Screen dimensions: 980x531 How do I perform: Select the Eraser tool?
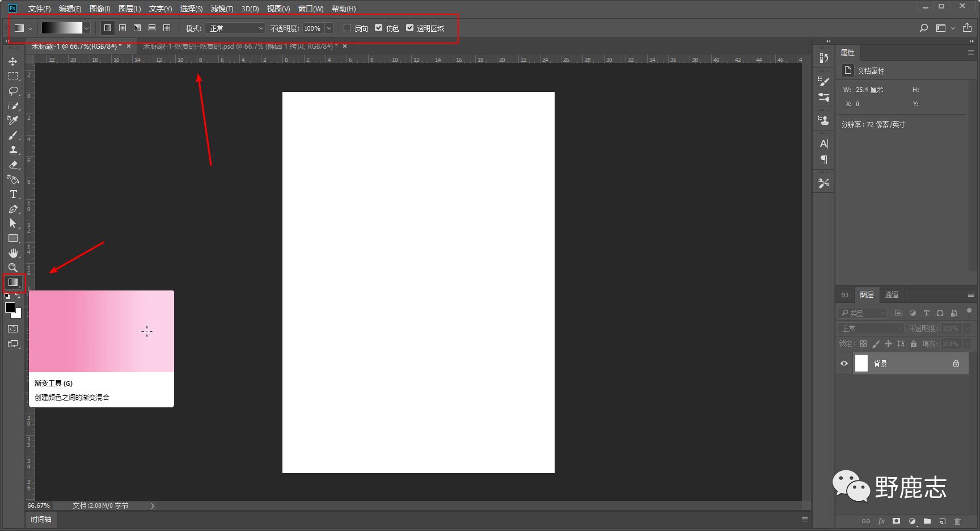13,165
